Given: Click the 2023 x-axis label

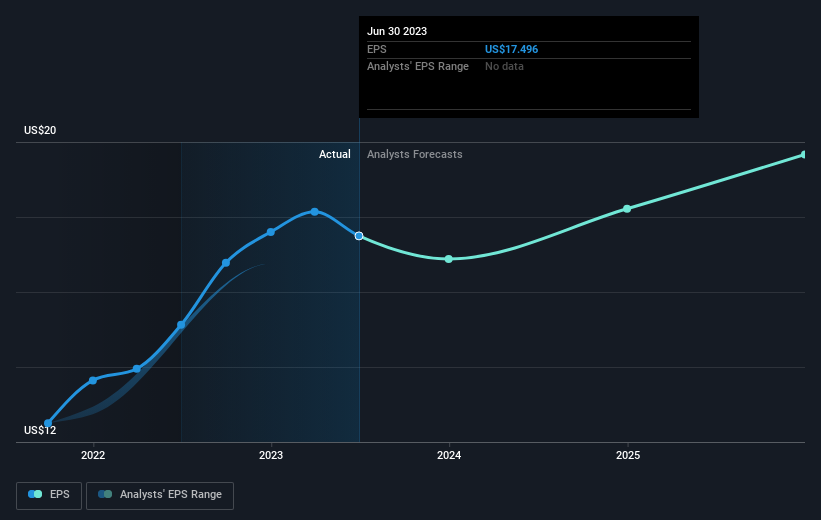Looking at the screenshot, I should pos(271,455).
